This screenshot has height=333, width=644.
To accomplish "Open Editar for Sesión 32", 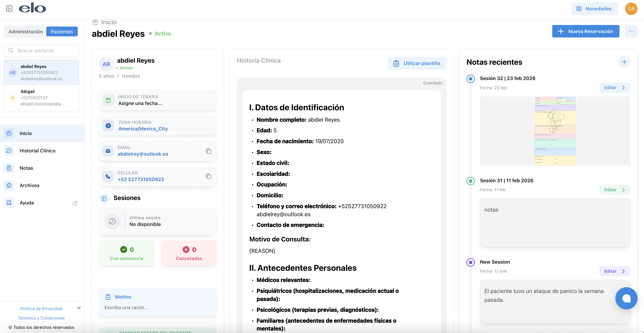I will [614, 88].
